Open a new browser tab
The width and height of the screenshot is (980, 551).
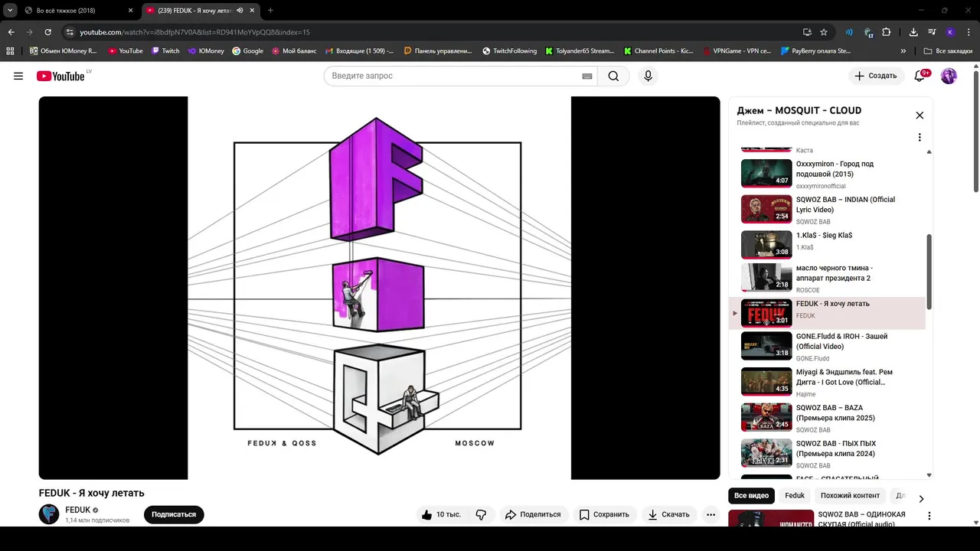point(270,11)
